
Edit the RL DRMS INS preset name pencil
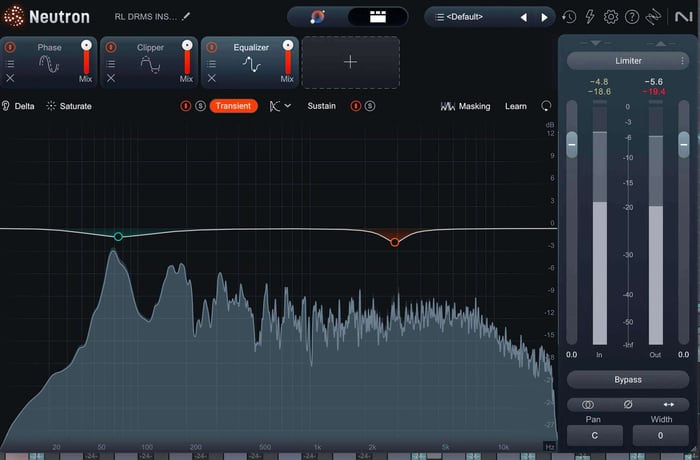point(186,17)
